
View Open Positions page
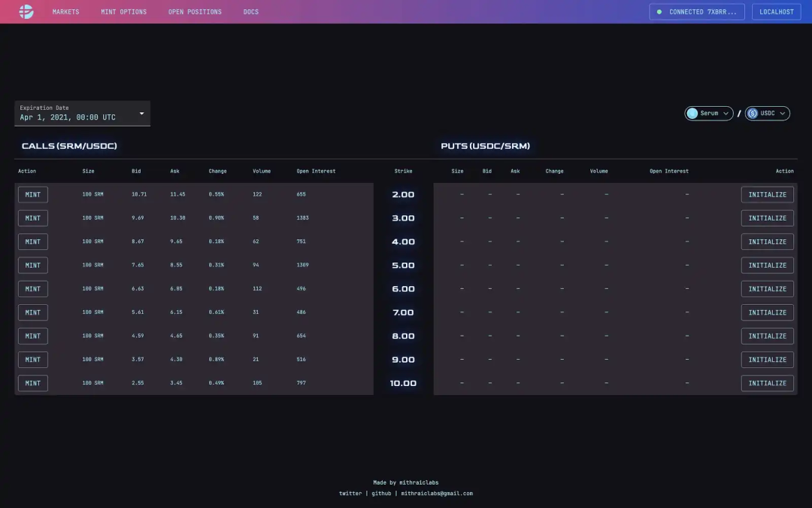tap(195, 11)
